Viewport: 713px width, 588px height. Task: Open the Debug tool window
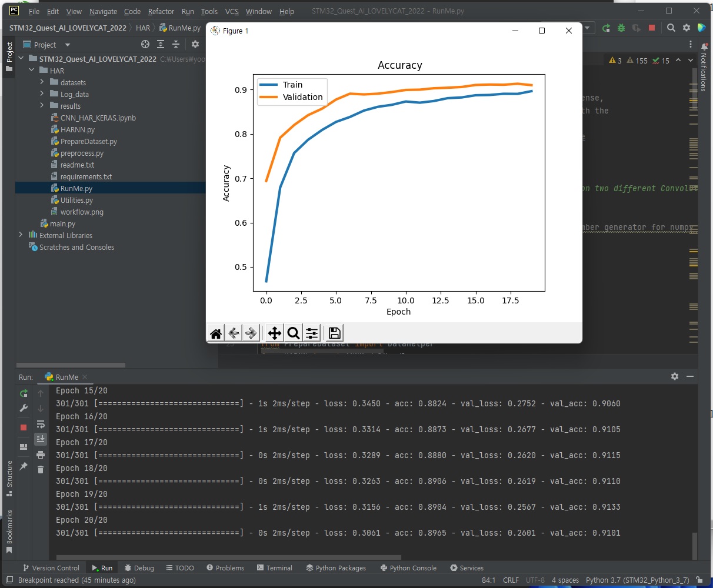[139, 568]
